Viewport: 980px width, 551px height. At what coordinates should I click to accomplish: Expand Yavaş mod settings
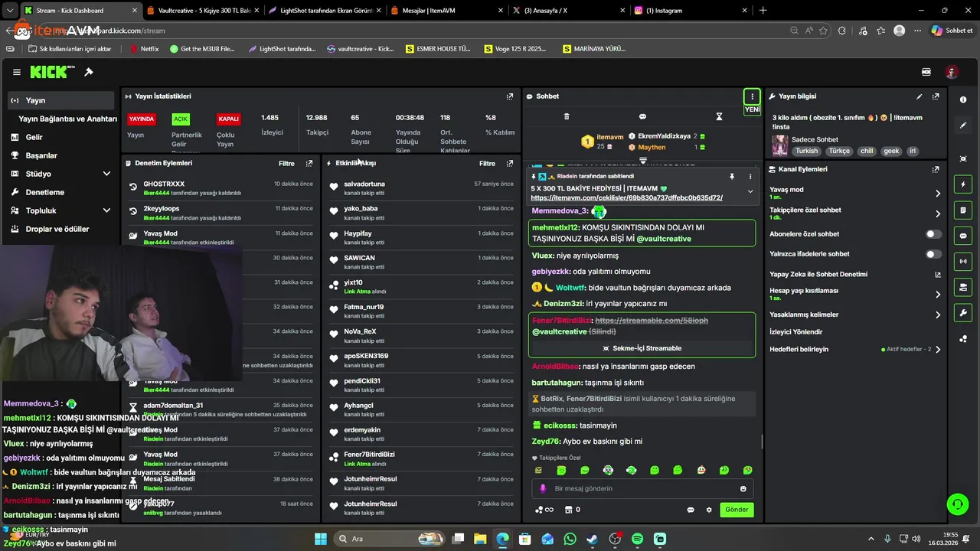(938, 194)
